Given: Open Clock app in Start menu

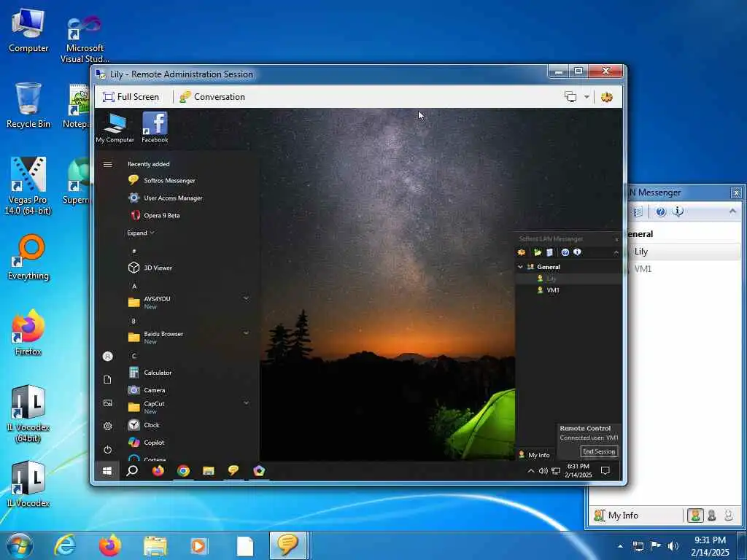Looking at the screenshot, I should click(144, 425).
